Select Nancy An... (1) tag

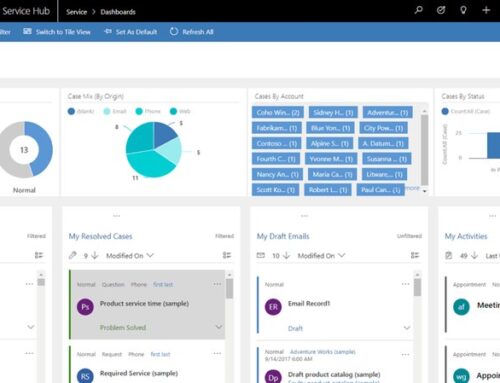[x=277, y=174]
